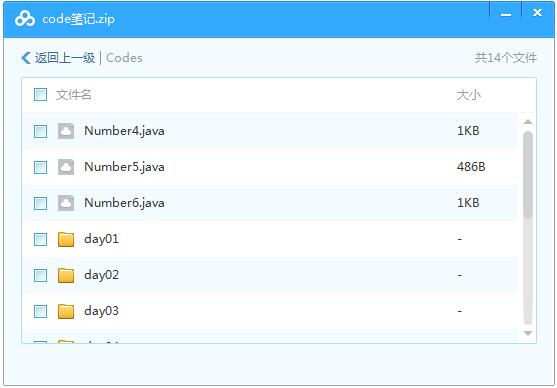Click the Codes breadcrumb label
The image size is (557, 388).
pos(124,58)
